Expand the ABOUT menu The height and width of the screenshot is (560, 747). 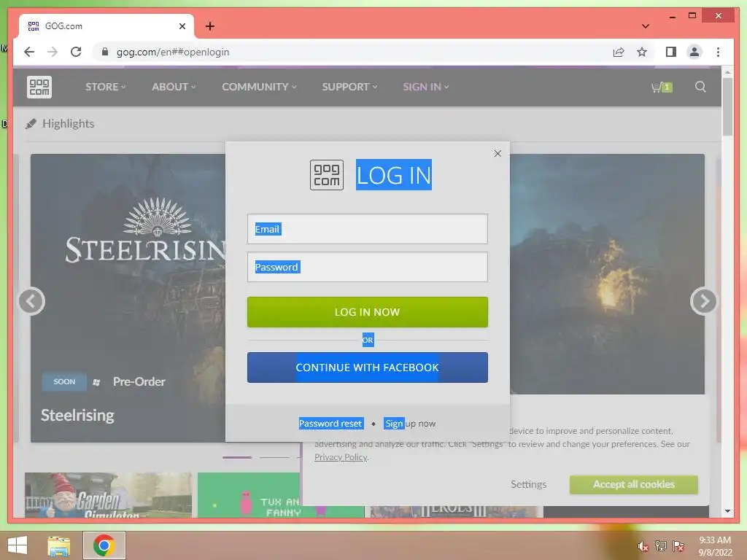coord(174,87)
